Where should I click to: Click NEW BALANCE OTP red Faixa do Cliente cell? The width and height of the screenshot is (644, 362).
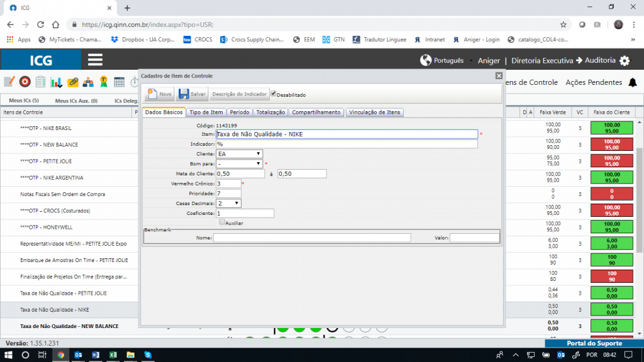[x=611, y=145]
